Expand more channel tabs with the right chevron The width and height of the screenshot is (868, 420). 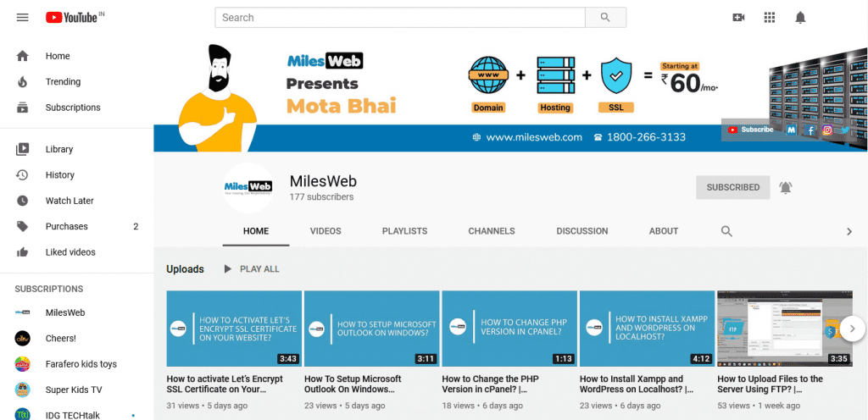(849, 231)
